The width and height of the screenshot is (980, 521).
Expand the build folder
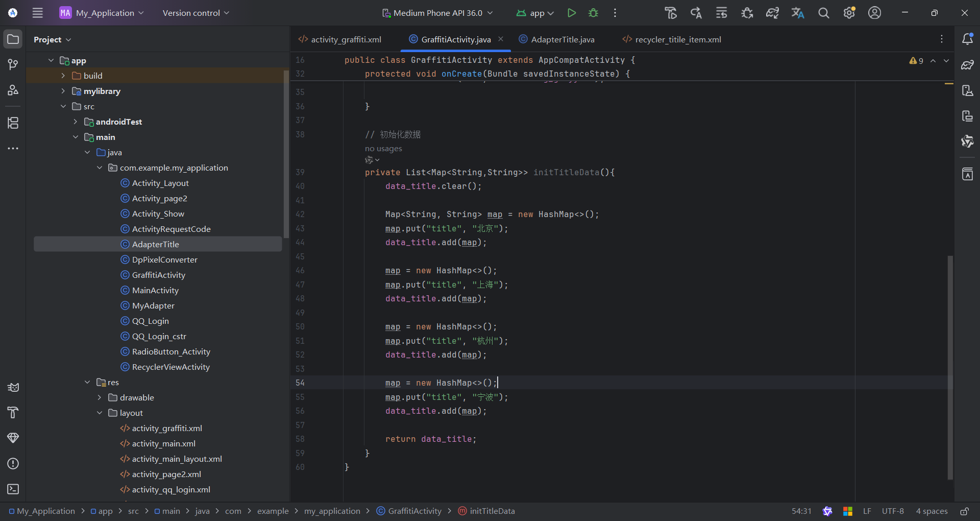pos(63,76)
